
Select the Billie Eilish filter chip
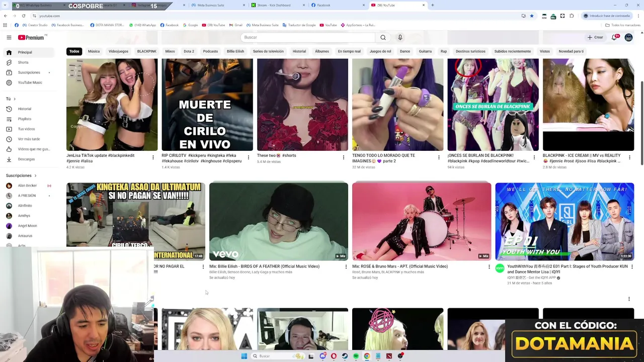point(235,51)
